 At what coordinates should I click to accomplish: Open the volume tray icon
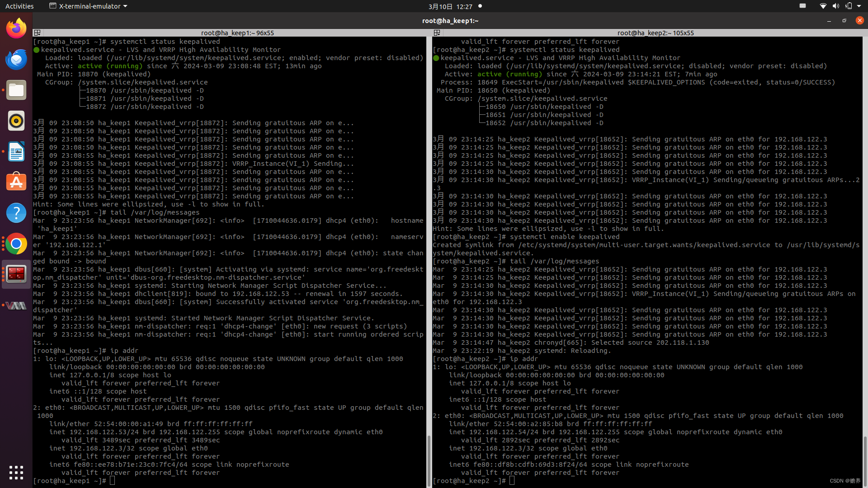coord(835,6)
